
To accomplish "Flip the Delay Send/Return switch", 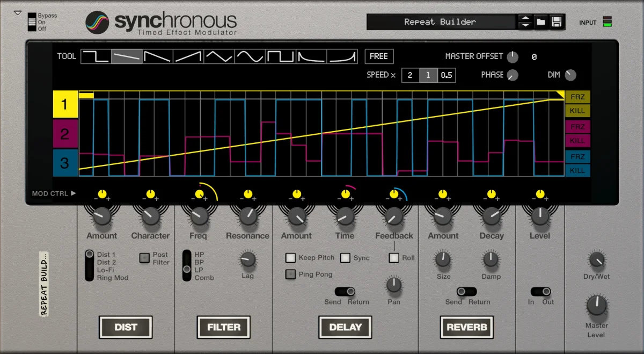I will coord(345,292).
